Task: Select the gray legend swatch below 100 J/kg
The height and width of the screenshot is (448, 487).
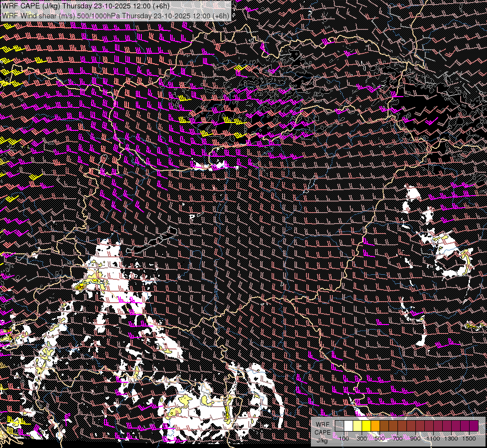Action: pyautogui.click(x=339, y=426)
